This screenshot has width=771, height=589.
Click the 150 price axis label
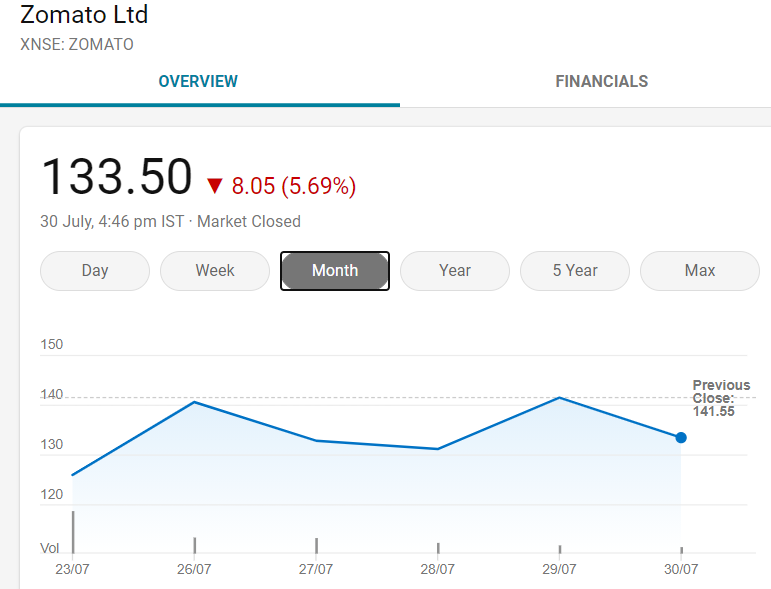click(52, 344)
